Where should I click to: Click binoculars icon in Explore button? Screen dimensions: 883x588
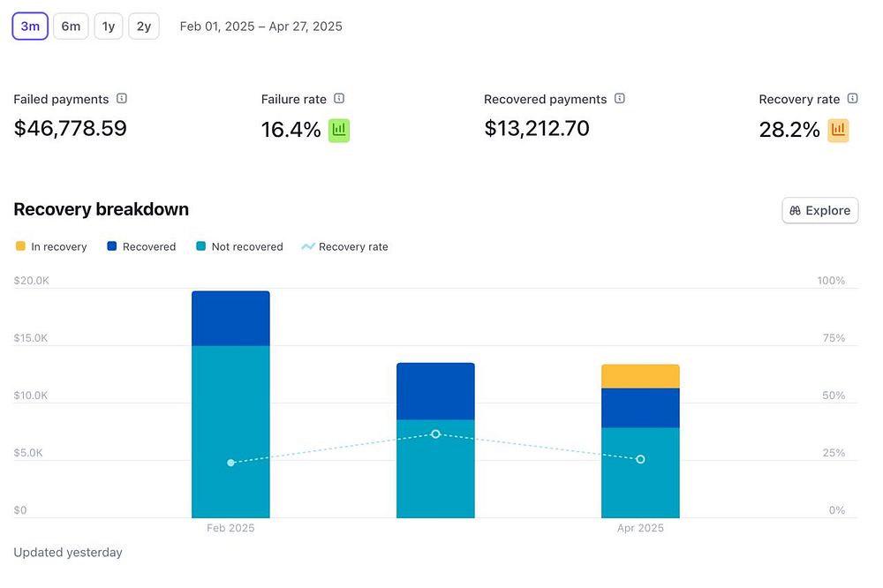pyautogui.click(x=795, y=211)
